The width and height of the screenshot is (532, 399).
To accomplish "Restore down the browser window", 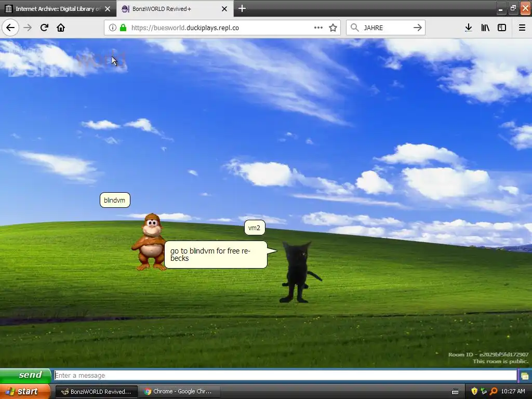I will coord(513,8).
